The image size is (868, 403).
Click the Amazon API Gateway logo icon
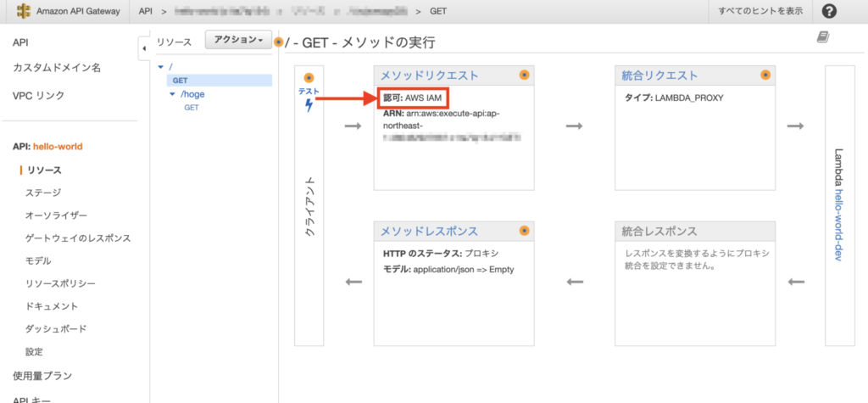click(23, 11)
